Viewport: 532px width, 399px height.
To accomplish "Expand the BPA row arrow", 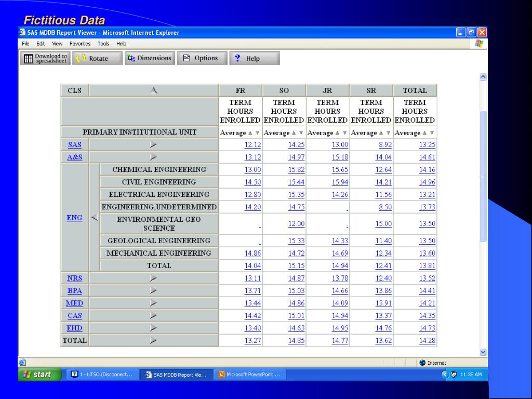I will click(x=153, y=291).
